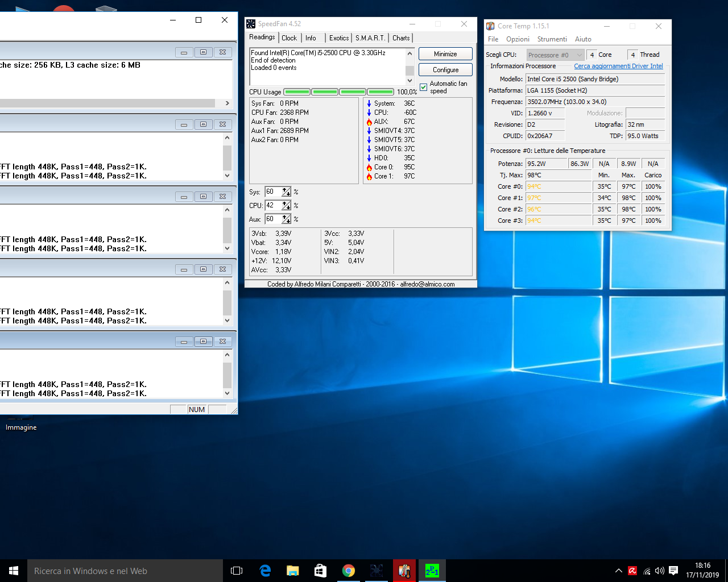Open the Aiuto menu in Core Temp
This screenshot has width=728, height=582.
[583, 39]
